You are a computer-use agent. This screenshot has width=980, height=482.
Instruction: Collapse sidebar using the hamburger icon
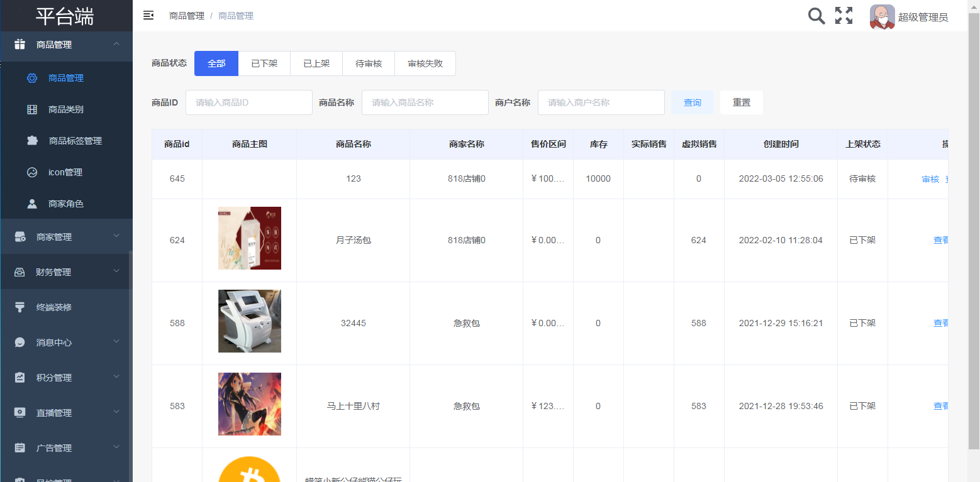pos(148,15)
